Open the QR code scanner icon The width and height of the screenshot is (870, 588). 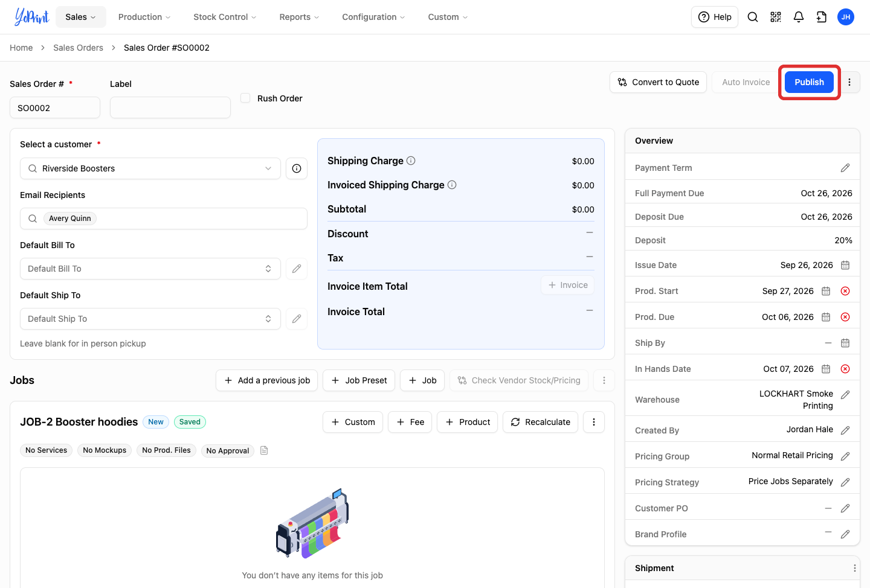pos(776,17)
